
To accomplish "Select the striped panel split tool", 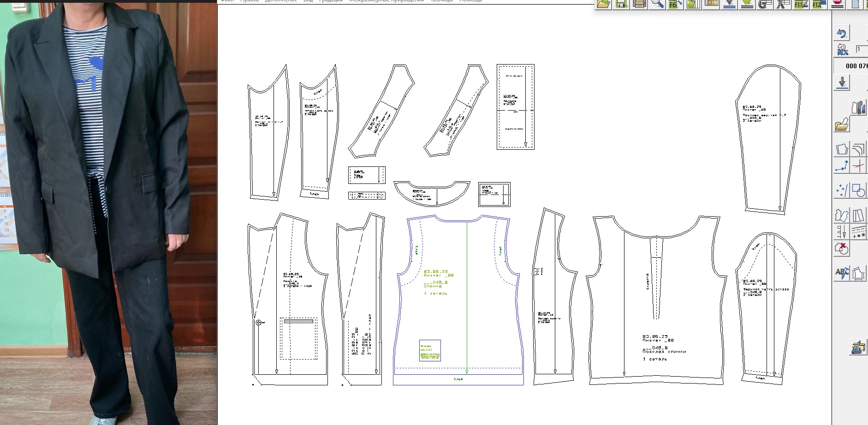I will (x=858, y=215).
